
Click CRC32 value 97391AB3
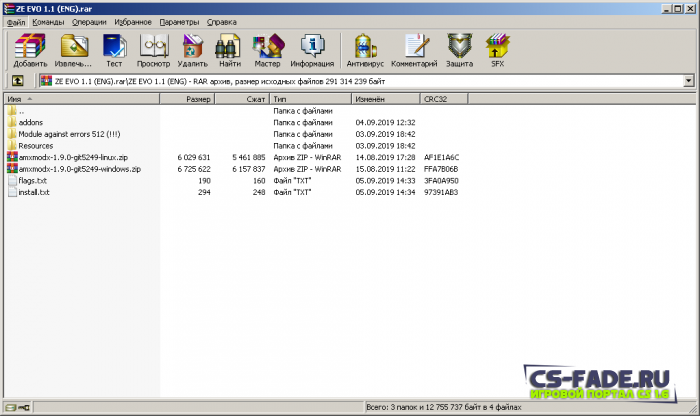tap(441, 192)
